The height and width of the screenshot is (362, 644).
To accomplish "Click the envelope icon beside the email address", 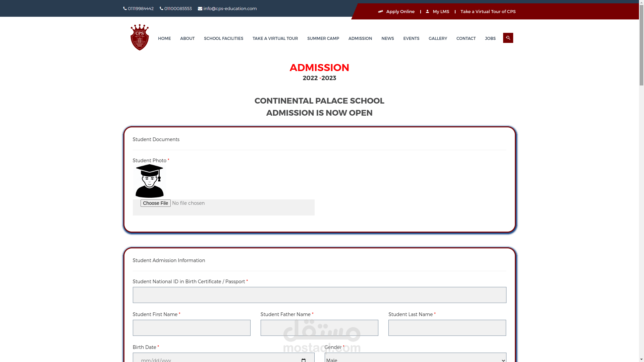I will point(200,9).
